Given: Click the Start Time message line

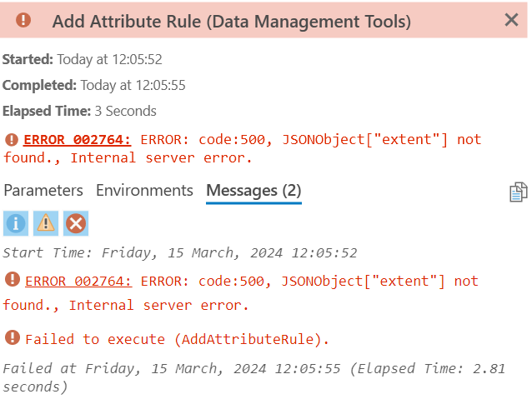Looking at the screenshot, I should (179, 252).
